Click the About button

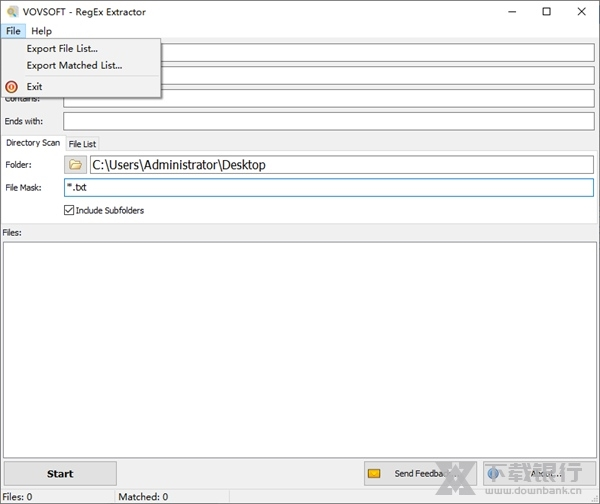pos(540,473)
